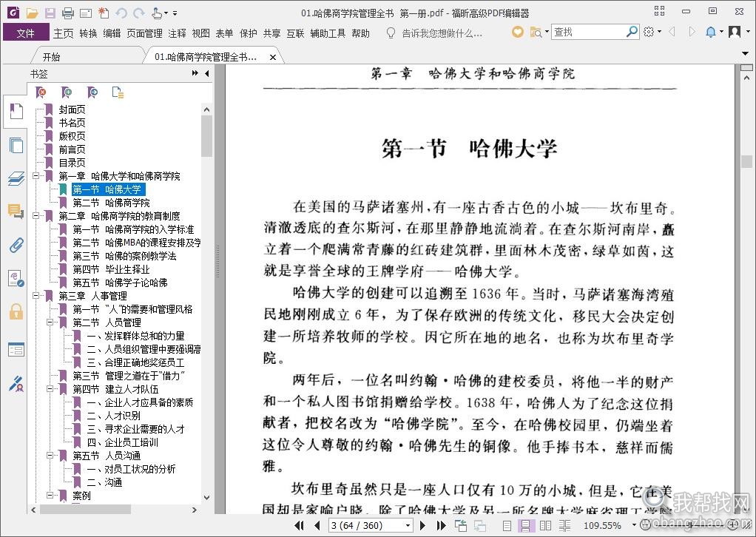Viewport: 756px width, 537px height.
Task: Enable facing pages view mode
Action: pos(545,525)
